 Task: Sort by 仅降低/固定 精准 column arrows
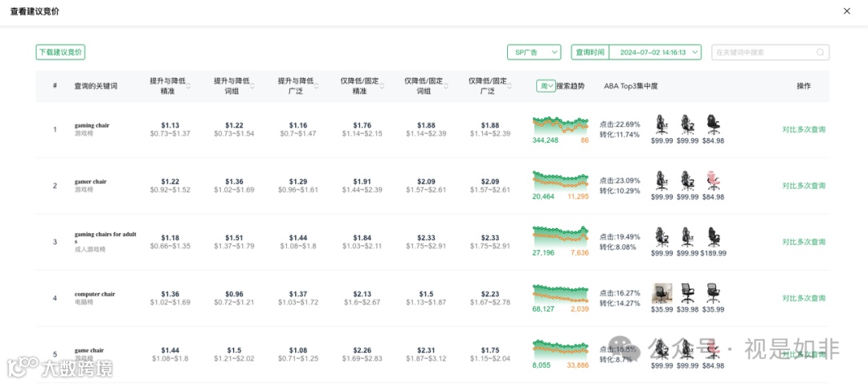click(x=382, y=86)
